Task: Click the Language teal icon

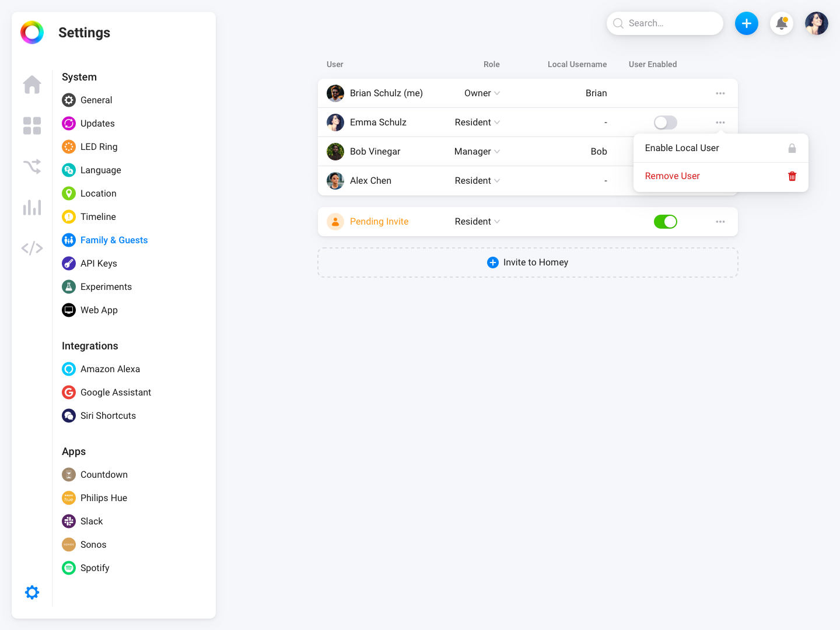Action: (x=69, y=170)
